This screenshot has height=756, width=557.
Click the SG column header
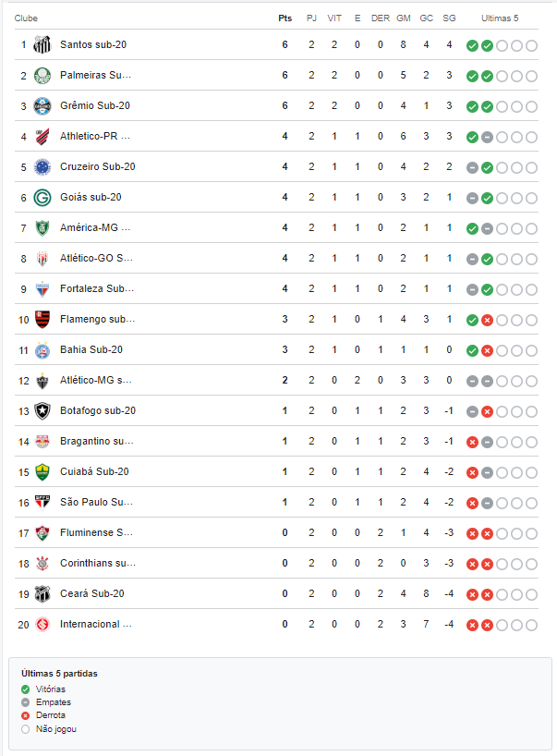[449, 18]
